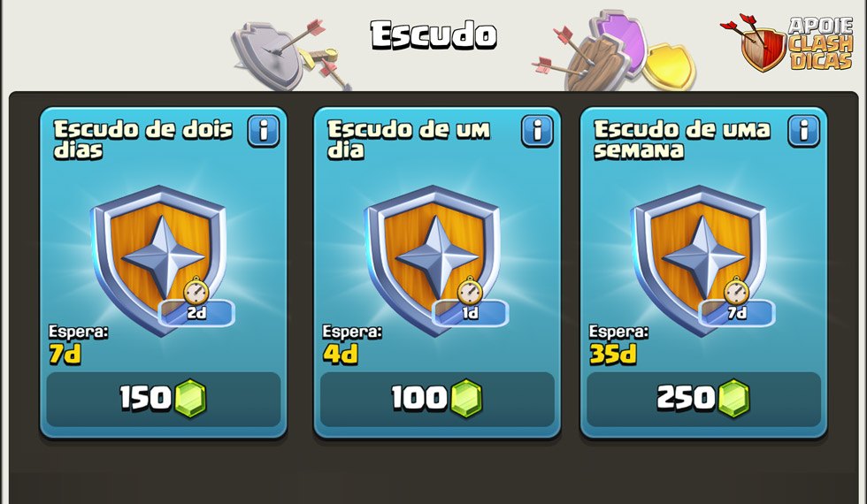Screen dimensions: 867x504
Task: Select the Escudo de dois dias title
Action: [143, 140]
